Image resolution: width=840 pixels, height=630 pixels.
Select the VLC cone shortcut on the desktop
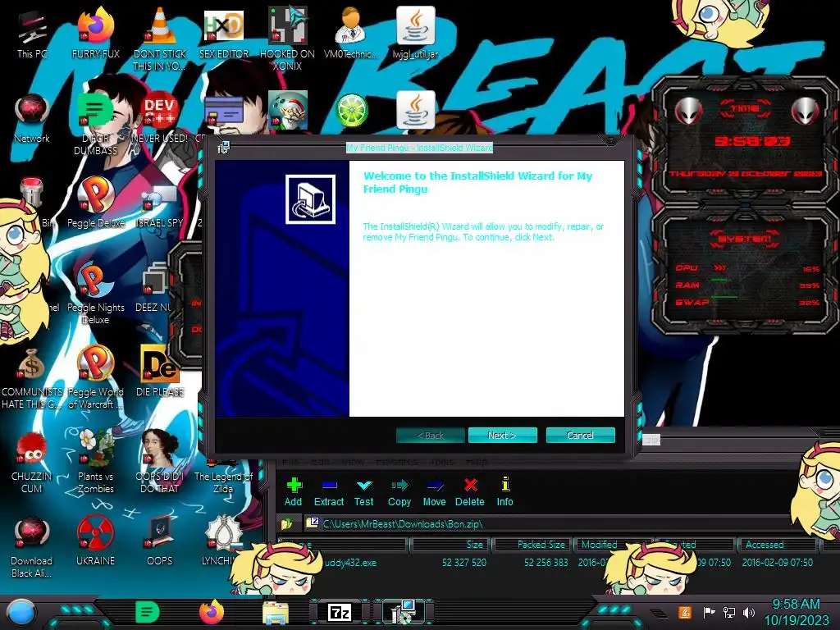click(160, 39)
